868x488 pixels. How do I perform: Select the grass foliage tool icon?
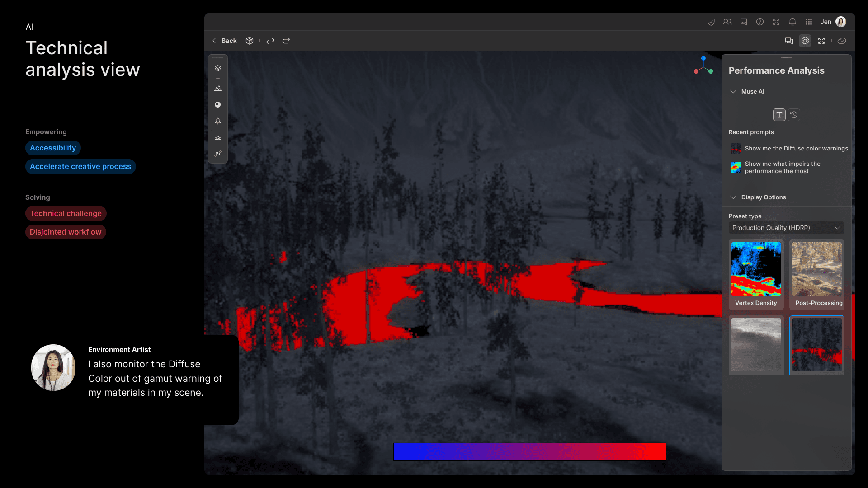[x=218, y=138]
